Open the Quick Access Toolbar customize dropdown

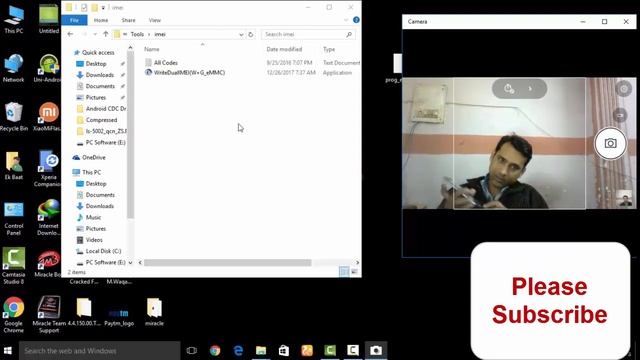point(103,7)
